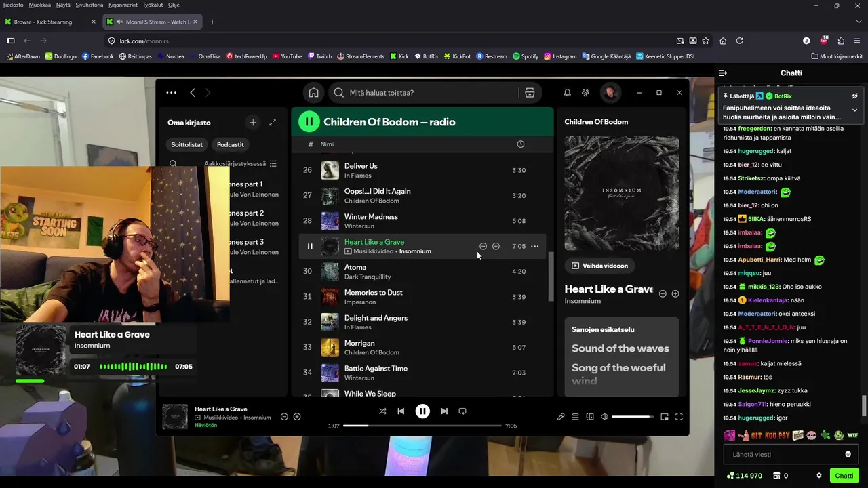868x488 pixels.
Task: Open the play queue icon
Action: (575, 417)
